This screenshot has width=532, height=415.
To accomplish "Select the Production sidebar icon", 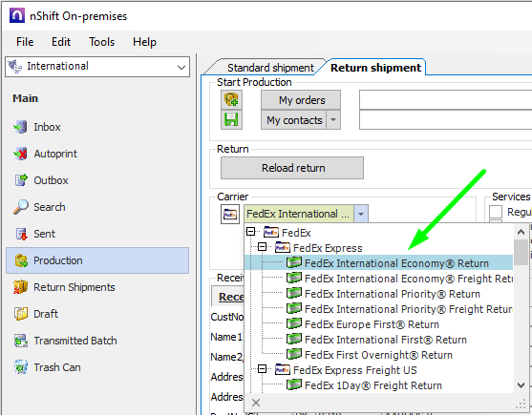I will click(x=20, y=260).
